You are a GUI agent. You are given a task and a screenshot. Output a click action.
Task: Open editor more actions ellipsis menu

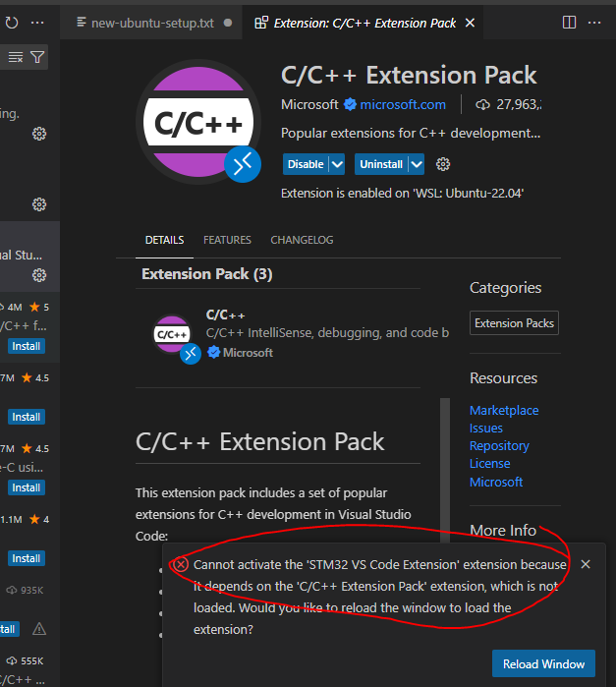click(x=596, y=22)
